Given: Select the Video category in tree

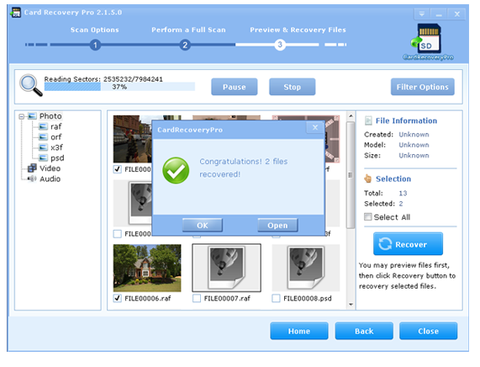Looking at the screenshot, I should (50, 168).
